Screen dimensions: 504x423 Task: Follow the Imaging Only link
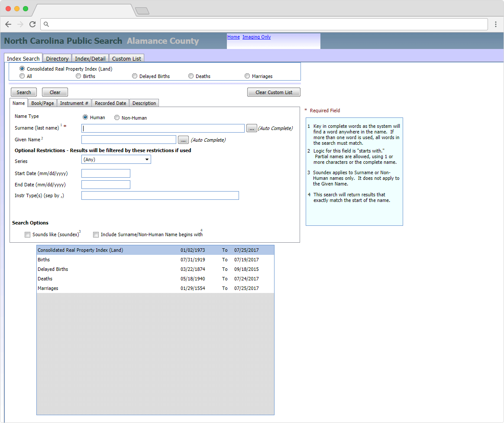[x=256, y=37]
